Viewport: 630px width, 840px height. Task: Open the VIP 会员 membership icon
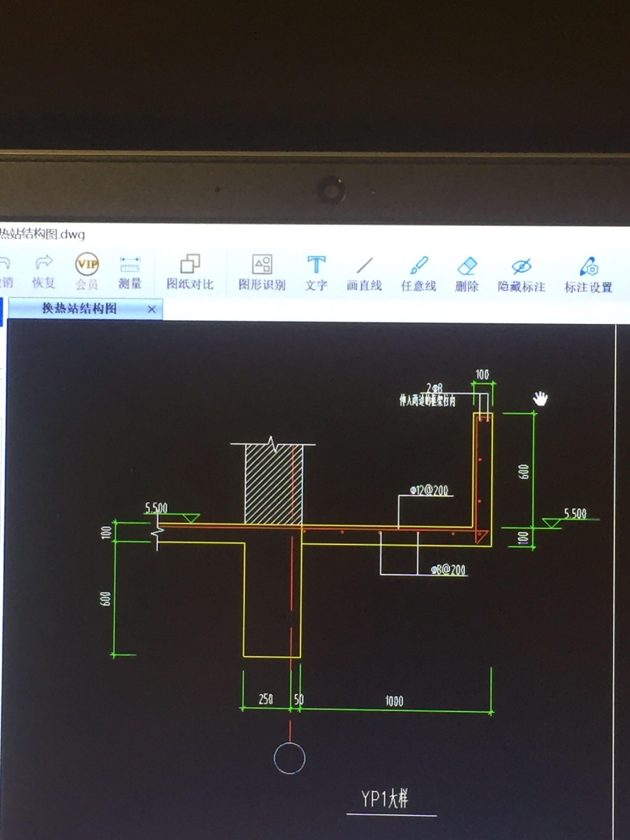coord(87,264)
